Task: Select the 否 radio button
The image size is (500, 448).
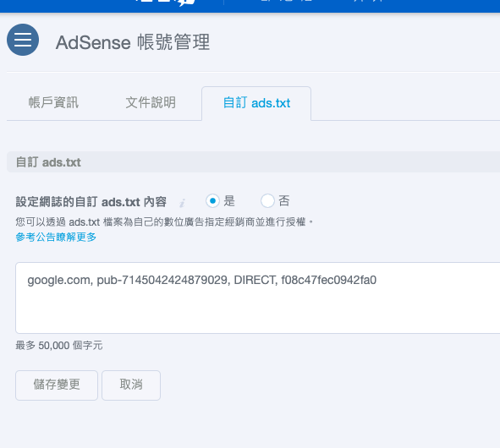Action: (267, 200)
